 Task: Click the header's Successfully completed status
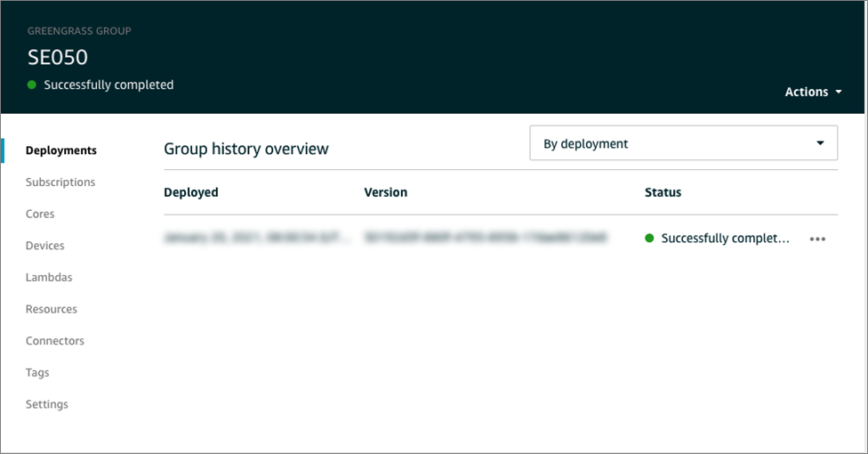point(108,85)
